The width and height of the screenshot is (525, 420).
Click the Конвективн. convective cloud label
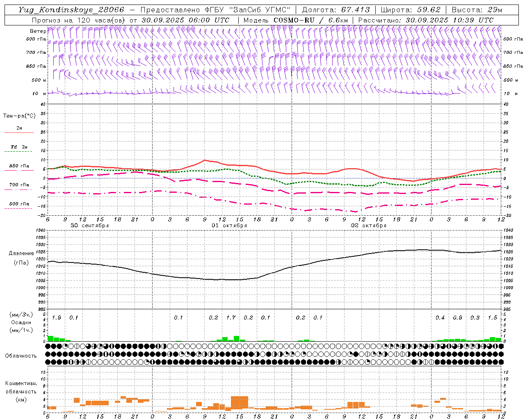tap(21, 383)
